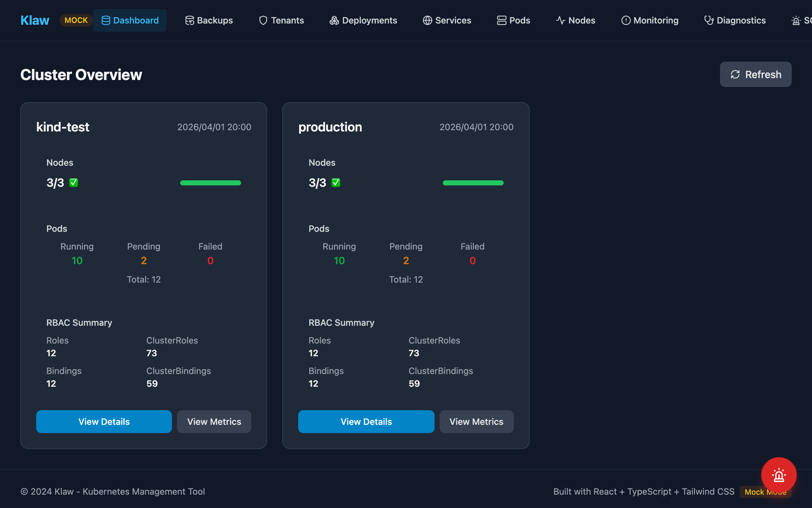
Task: Click the kind-test nodes green progress bar
Action: coord(210,183)
